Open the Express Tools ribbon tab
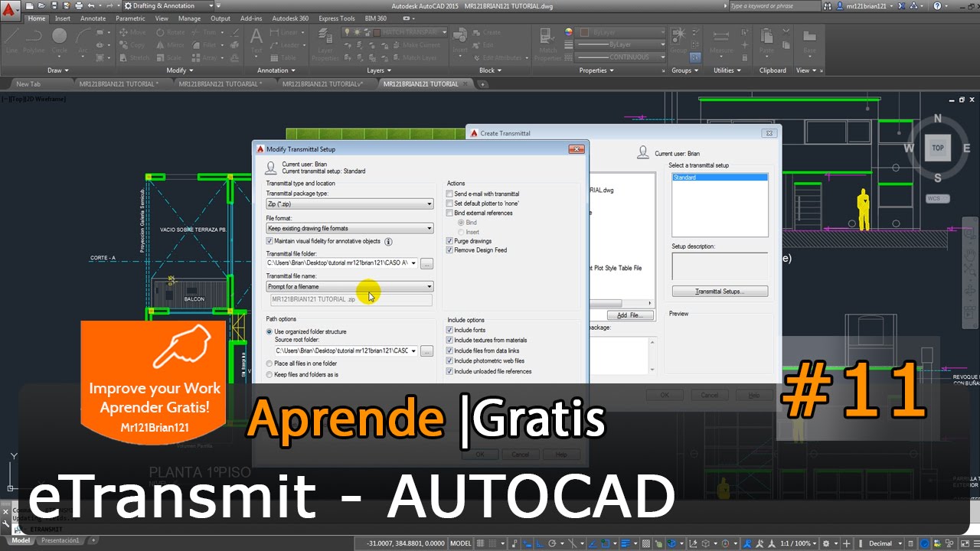 point(337,18)
